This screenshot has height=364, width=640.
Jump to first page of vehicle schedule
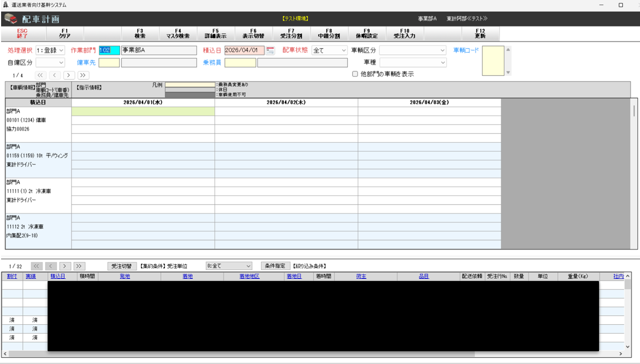(x=40, y=75)
